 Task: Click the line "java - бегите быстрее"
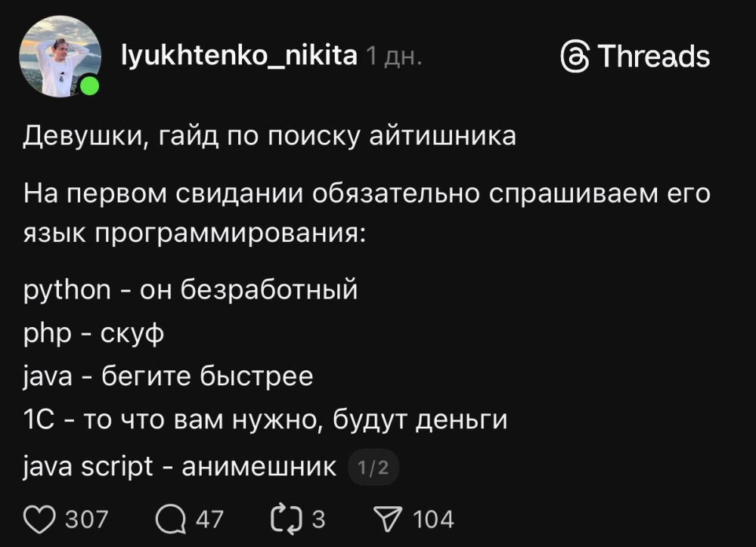click(168, 376)
